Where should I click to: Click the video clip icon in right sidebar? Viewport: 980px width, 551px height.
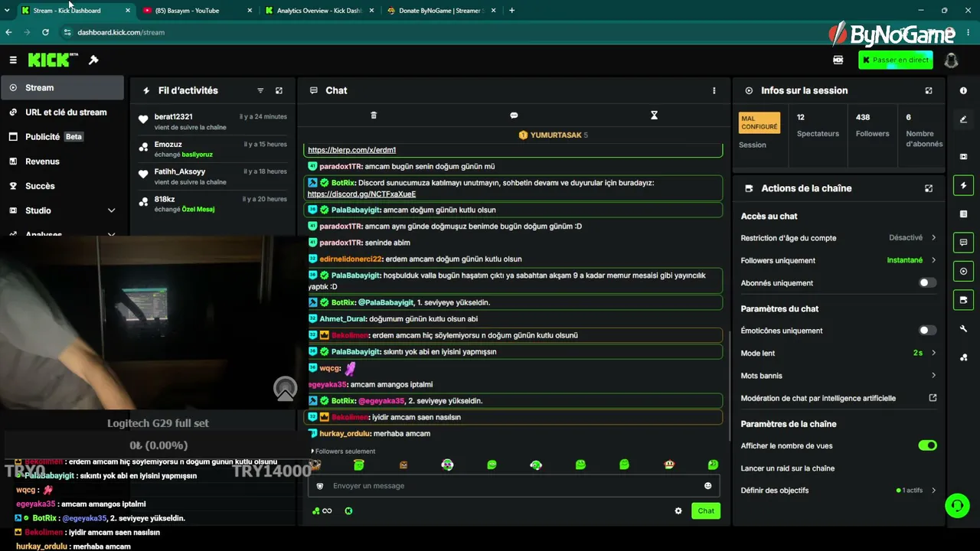pyautogui.click(x=963, y=157)
